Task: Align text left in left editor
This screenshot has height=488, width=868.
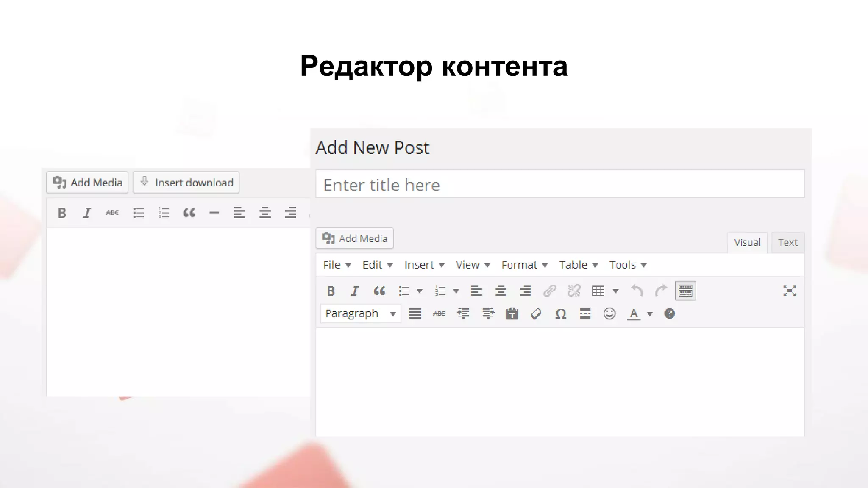Action: (x=239, y=213)
